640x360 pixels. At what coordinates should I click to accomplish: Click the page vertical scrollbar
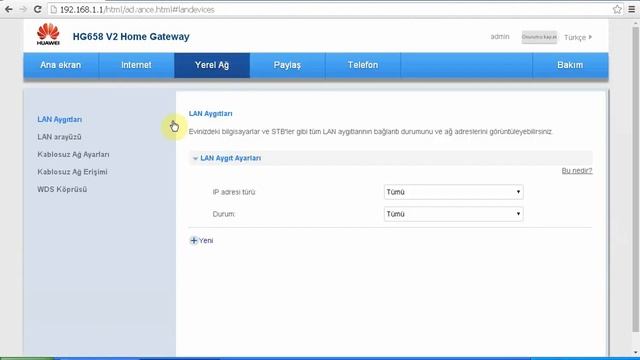point(636,180)
